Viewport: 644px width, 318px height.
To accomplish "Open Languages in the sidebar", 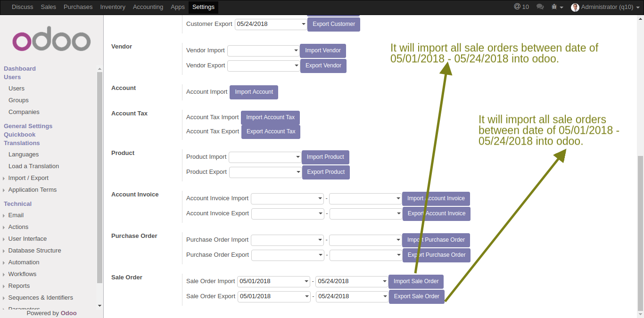I will [24, 155].
